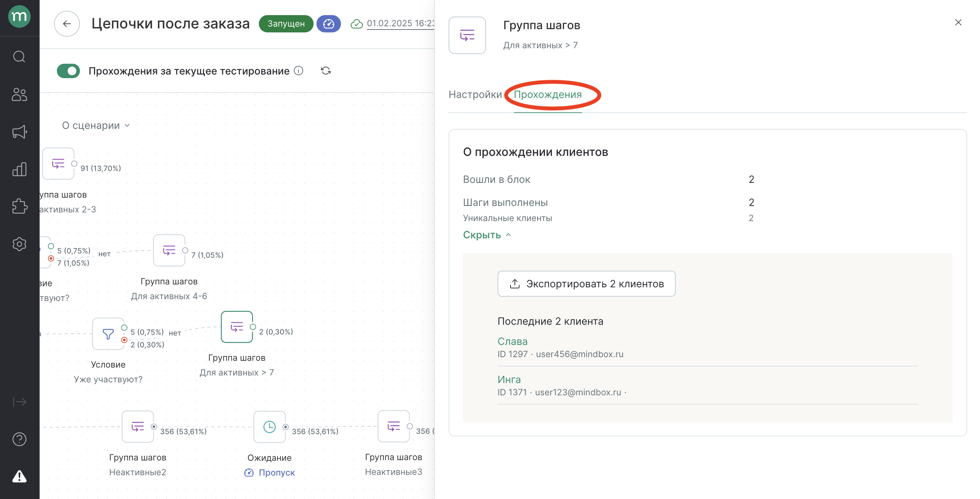Click output port of 91 (13,70%) block

click(74, 163)
